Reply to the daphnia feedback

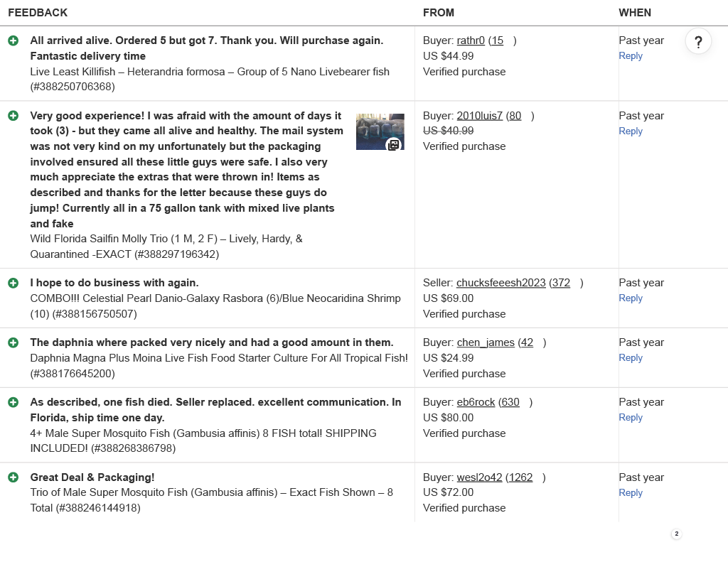631,358
